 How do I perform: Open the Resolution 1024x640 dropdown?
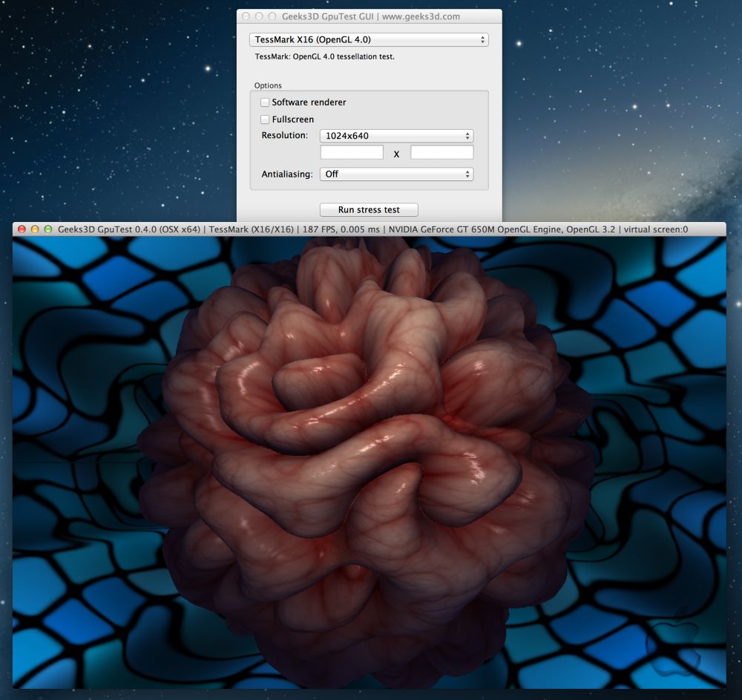(x=396, y=136)
